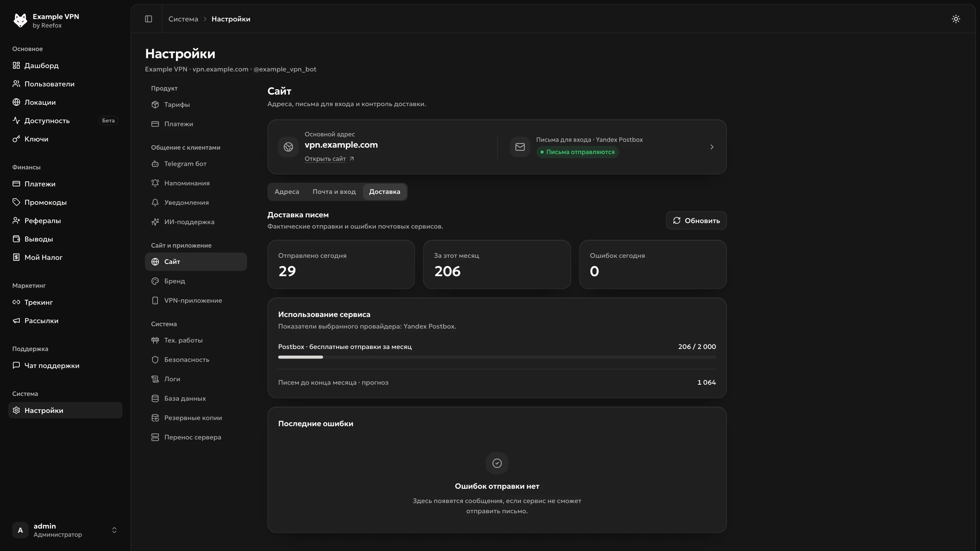Open Перенос сервера settings section

196,437
